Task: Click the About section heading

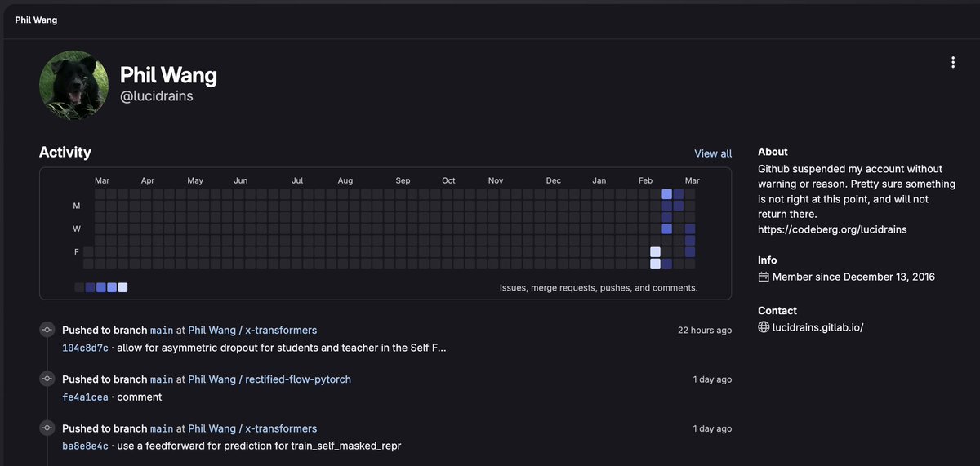Action: (773, 152)
